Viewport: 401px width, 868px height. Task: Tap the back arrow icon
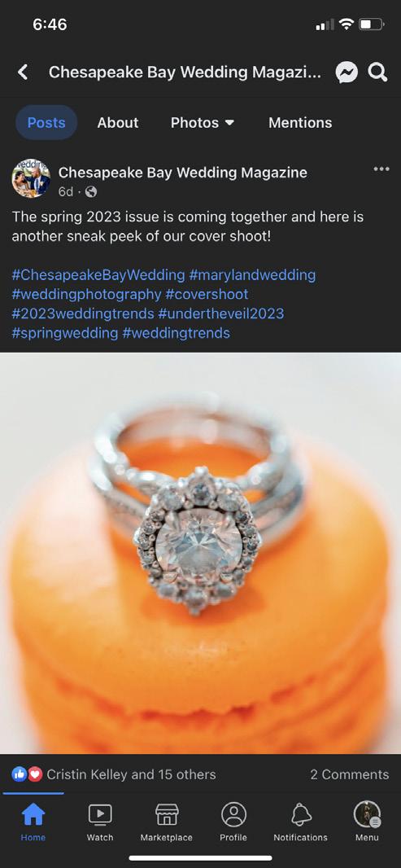coord(23,72)
